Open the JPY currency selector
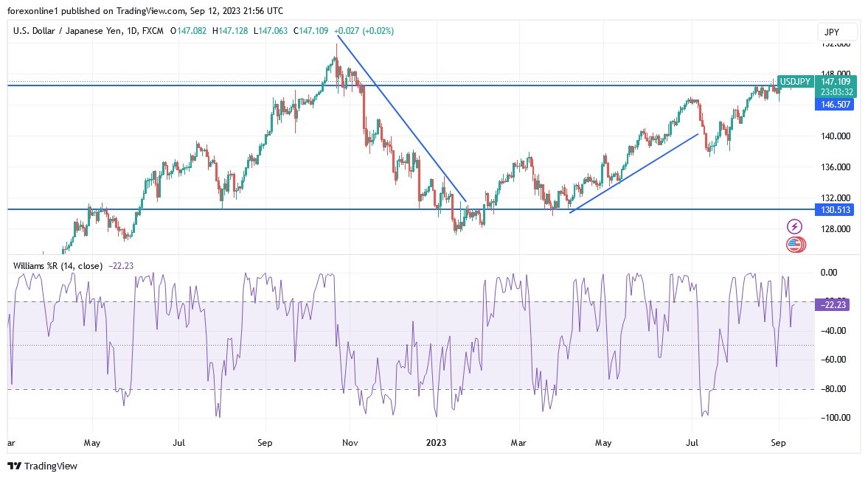The height and width of the screenshot is (479, 868). point(837,32)
